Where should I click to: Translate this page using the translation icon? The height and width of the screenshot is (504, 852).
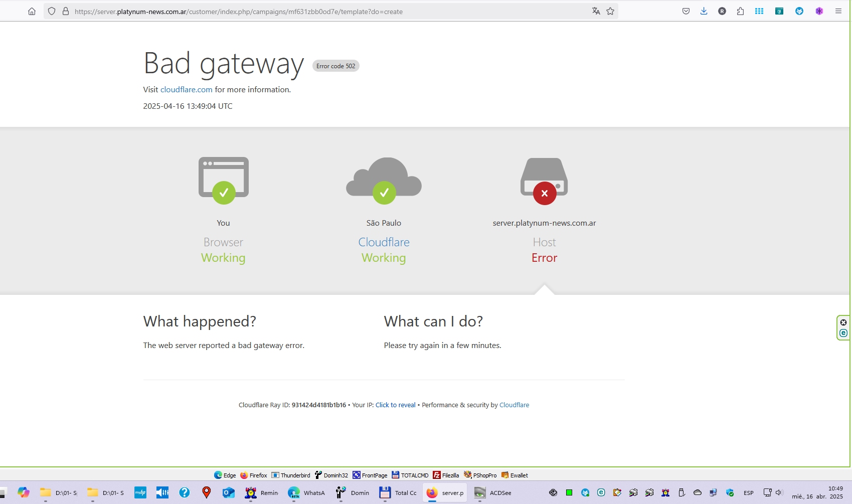coord(596,11)
